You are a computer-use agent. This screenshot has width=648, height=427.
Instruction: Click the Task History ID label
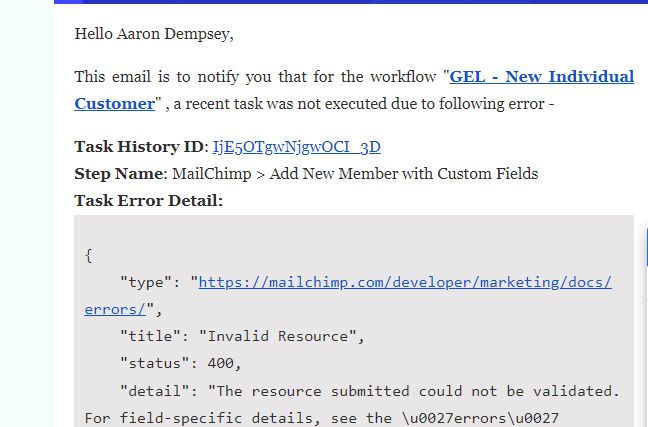139,147
